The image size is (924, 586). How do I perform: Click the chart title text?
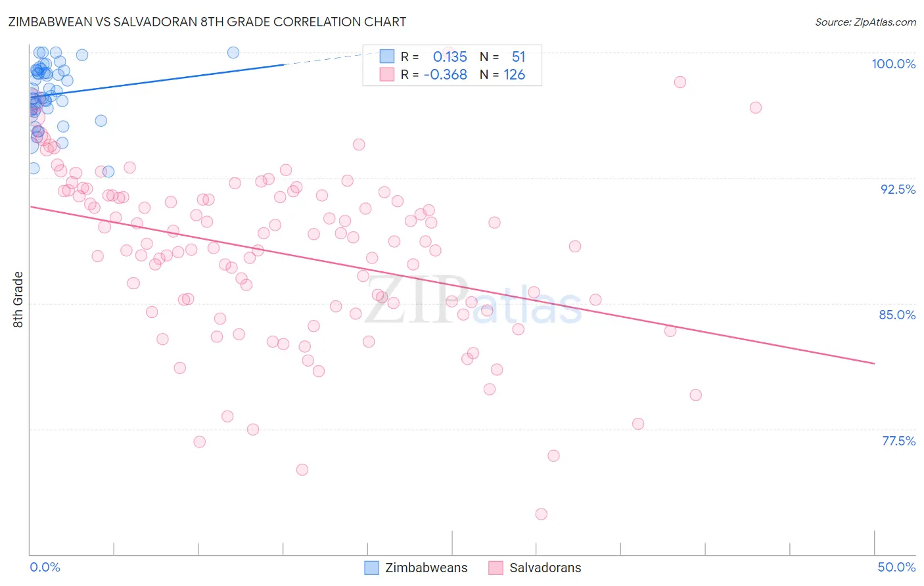(207, 22)
